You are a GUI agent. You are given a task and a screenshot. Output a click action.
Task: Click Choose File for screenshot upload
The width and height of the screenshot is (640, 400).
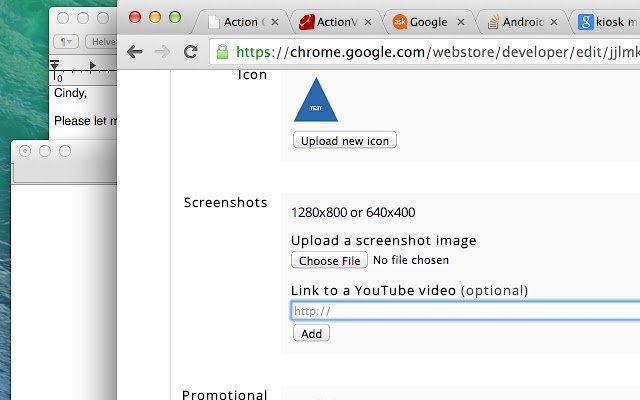329,260
